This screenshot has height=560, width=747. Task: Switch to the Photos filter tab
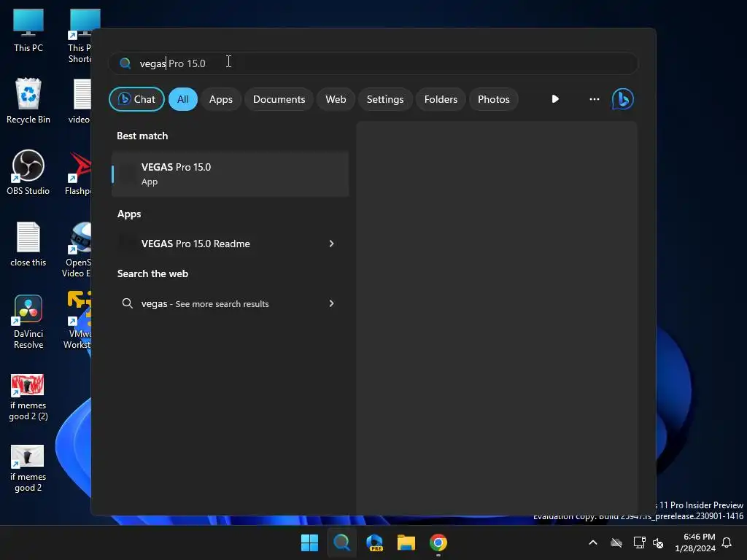click(x=494, y=99)
